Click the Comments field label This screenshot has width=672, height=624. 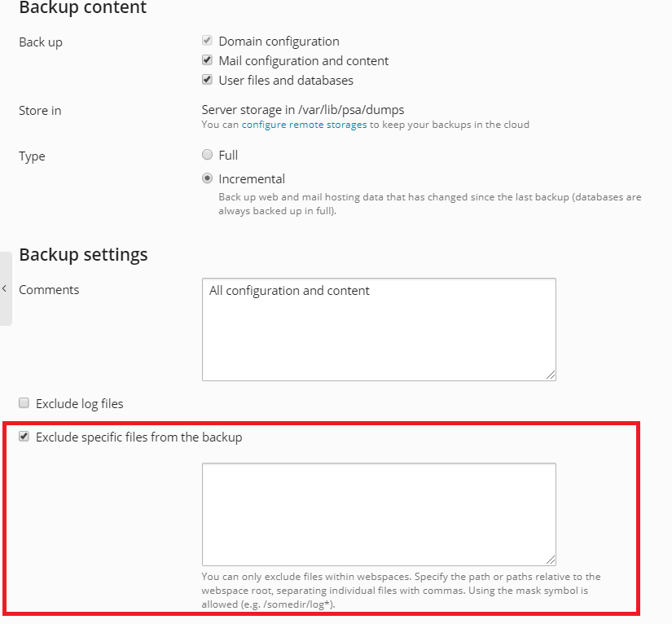tap(49, 290)
